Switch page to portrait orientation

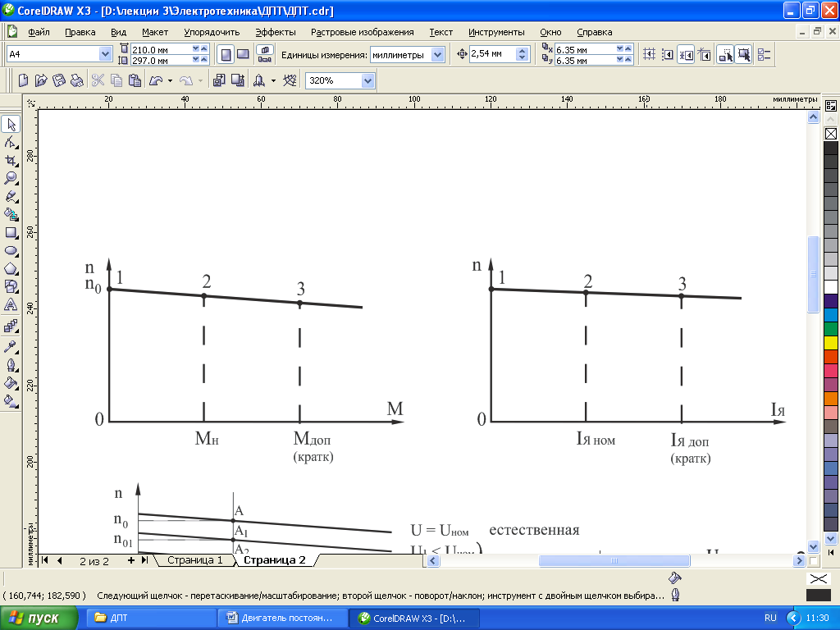point(226,55)
